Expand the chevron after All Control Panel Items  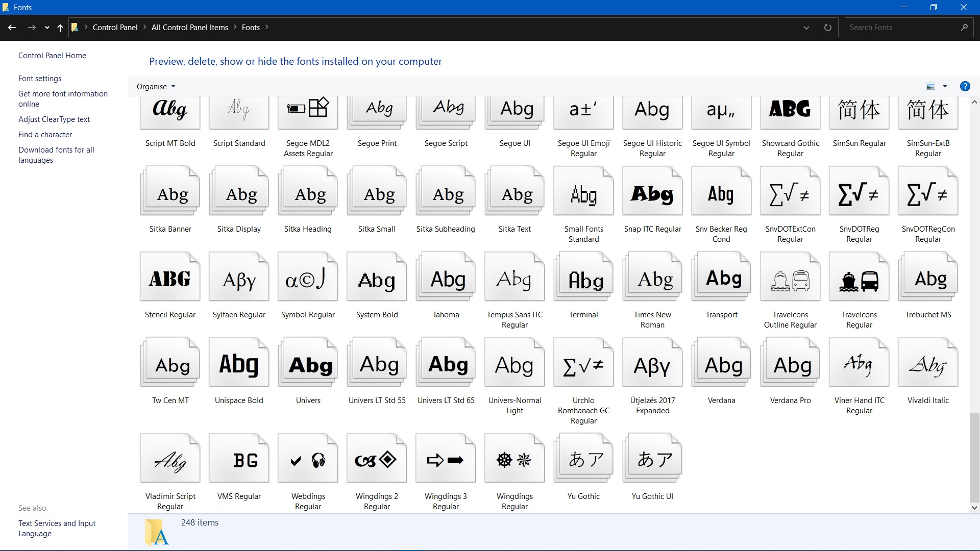click(235, 27)
